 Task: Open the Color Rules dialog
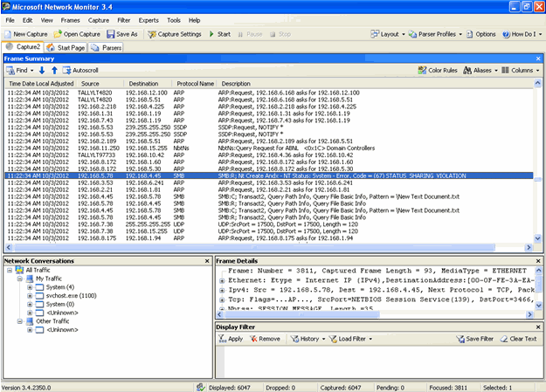pos(438,71)
